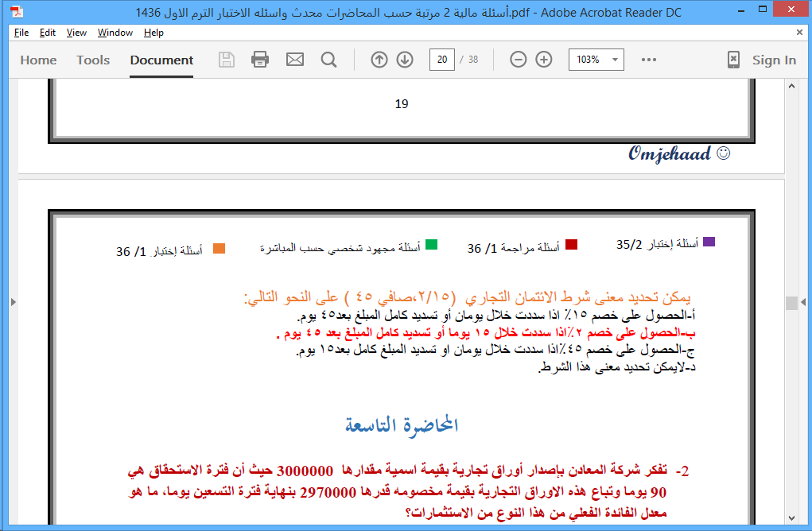Image resolution: width=812 pixels, height=531 pixels.
Task: Click the vertical scrollbar up arrow
Action: coord(791,86)
